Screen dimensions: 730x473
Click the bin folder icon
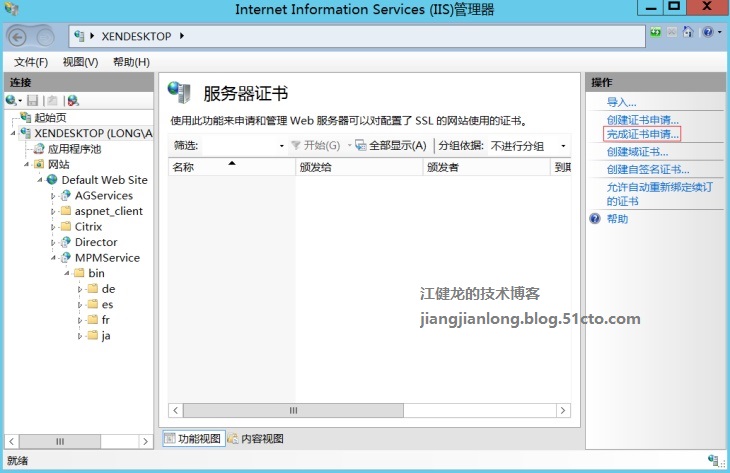[x=79, y=273]
